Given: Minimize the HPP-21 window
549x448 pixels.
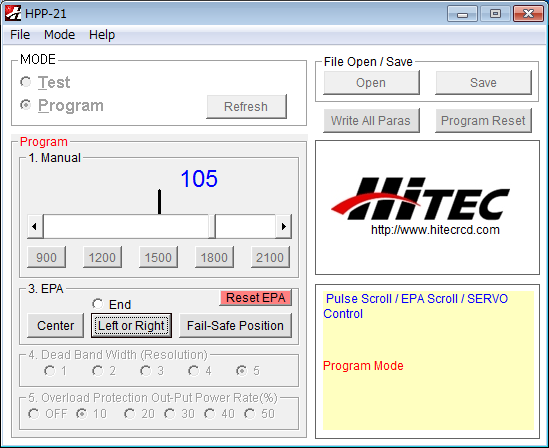Looking at the screenshot, I should point(462,14).
